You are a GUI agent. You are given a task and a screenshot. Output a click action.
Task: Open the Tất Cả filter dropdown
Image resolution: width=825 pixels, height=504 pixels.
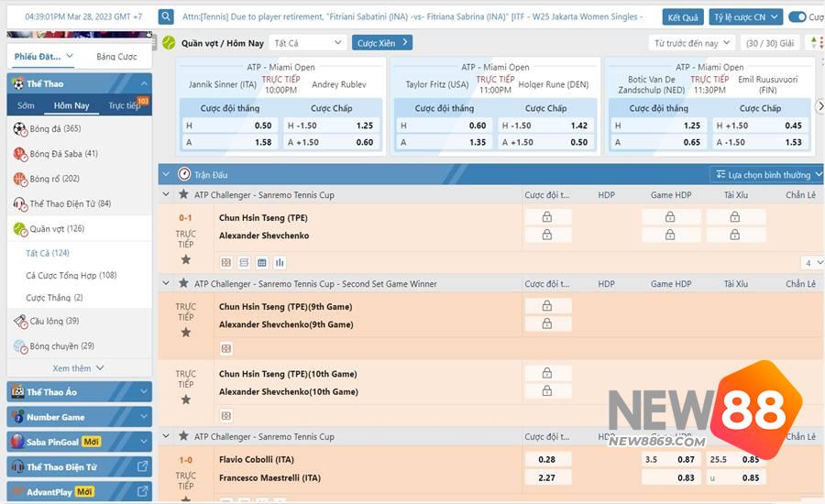point(307,43)
